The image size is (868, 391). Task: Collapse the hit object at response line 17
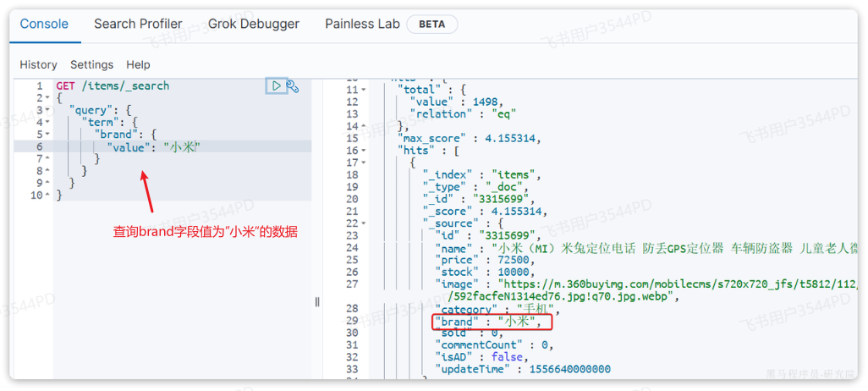(x=363, y=162)
